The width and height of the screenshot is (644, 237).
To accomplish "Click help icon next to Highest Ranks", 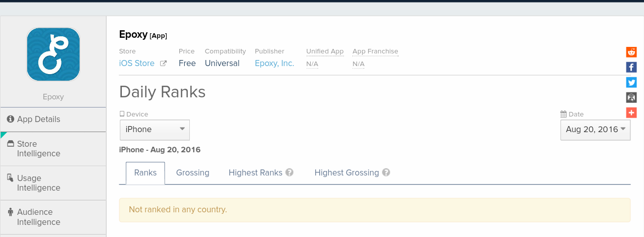I will point(290,172).
